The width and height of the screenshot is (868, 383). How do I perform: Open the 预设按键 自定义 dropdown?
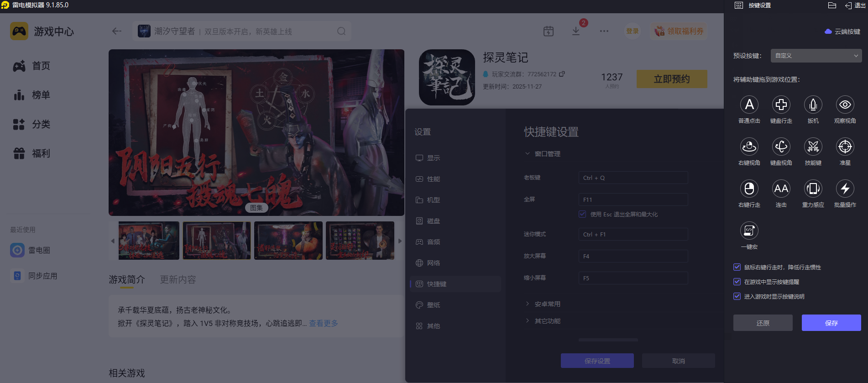816,56
